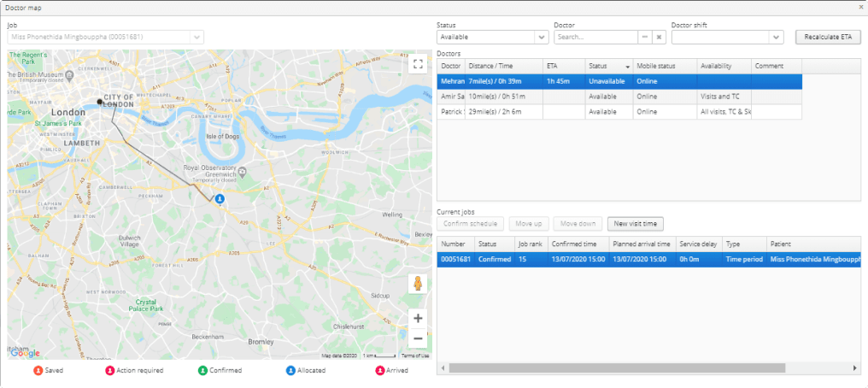Click the 'All visits, TC & Sk' availability cell
The width and height of the screenshot is (868, 388).
[x=724, y=112]
